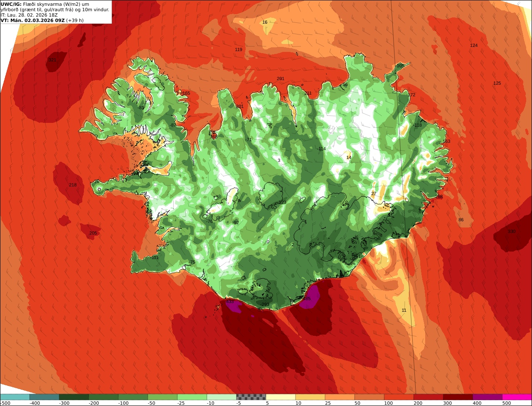Click the legend label '500'
Image resolution: width=532 pixels, height=406 pixels.
tap(506, 403)
